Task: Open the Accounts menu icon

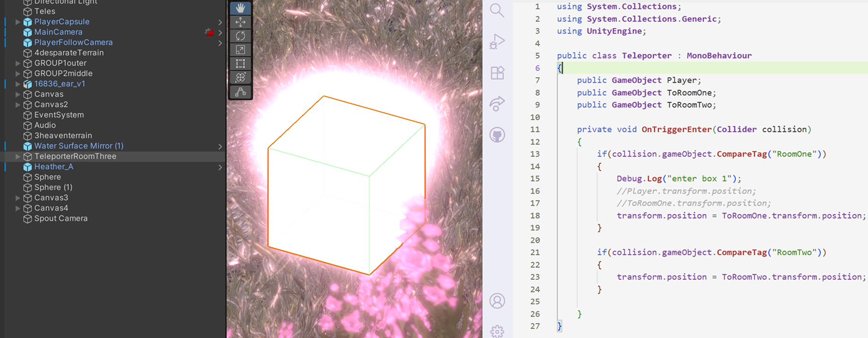Action: [x=497, y=301]
